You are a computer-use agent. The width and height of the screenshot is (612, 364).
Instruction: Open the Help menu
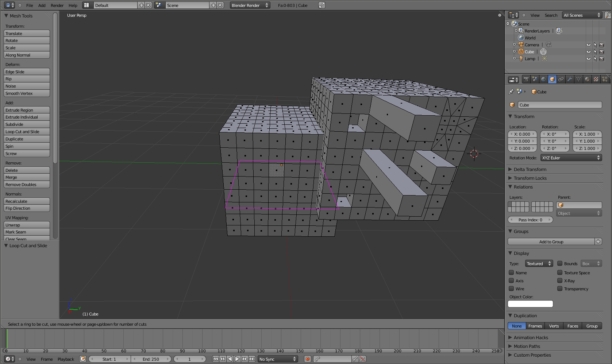[x=73, y=5]
